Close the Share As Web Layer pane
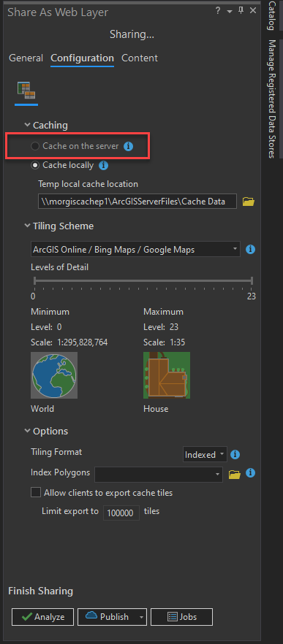 point(253,11)
